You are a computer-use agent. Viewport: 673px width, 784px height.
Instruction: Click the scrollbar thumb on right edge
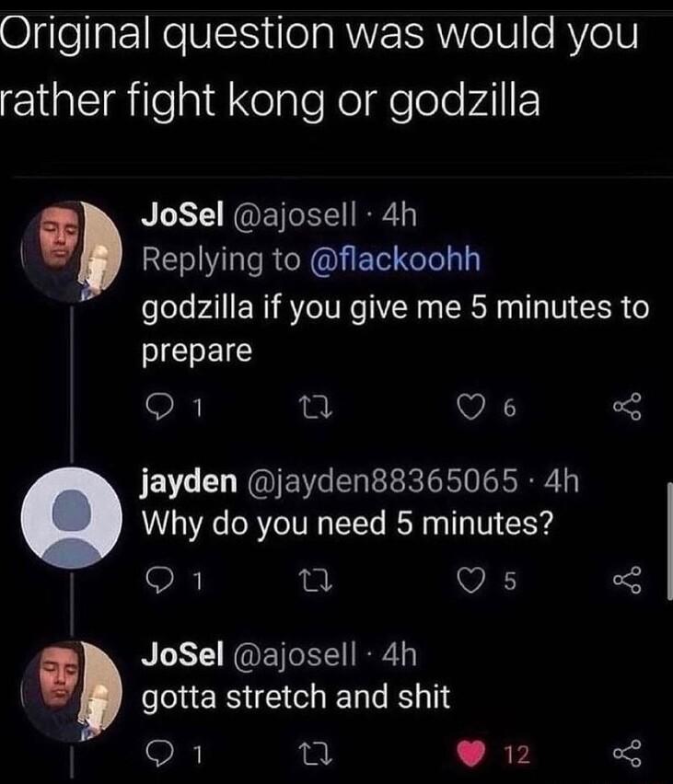[669, 540]
